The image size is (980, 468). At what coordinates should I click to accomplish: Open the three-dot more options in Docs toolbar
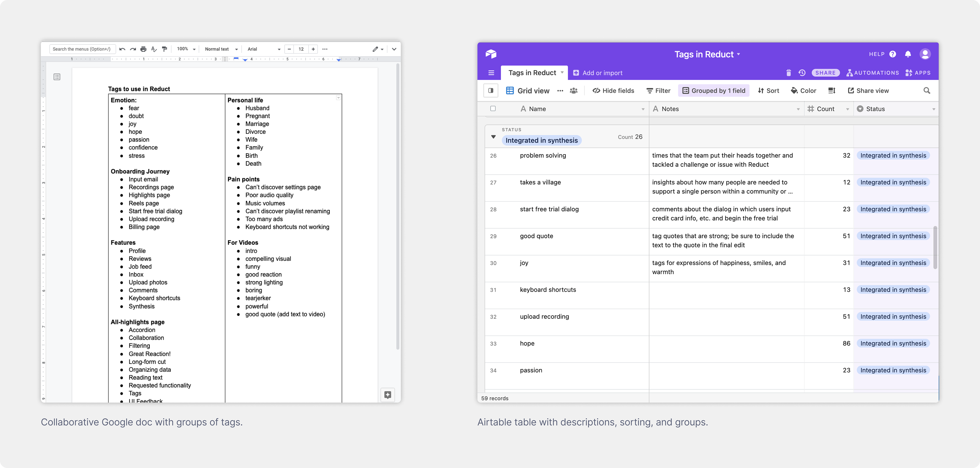click(325, 49)
